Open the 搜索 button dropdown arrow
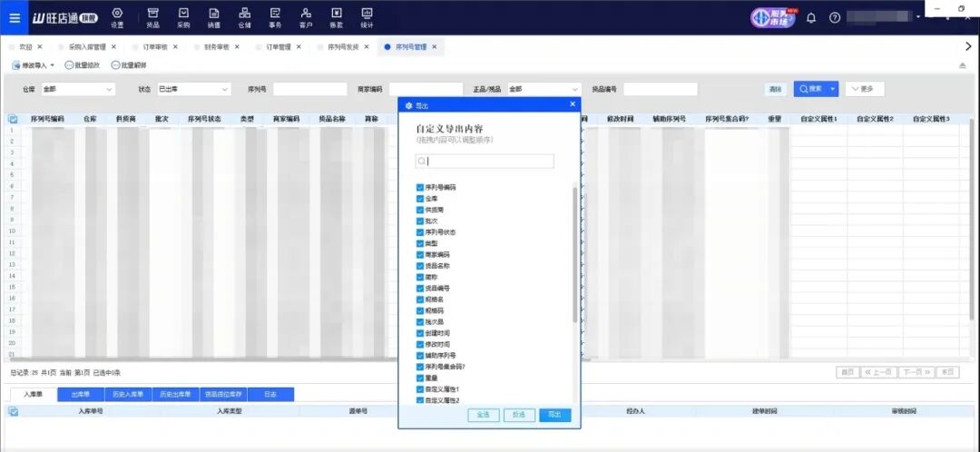Image resolution: width=980 pixels, height=452 pixels. coord(833,89)
